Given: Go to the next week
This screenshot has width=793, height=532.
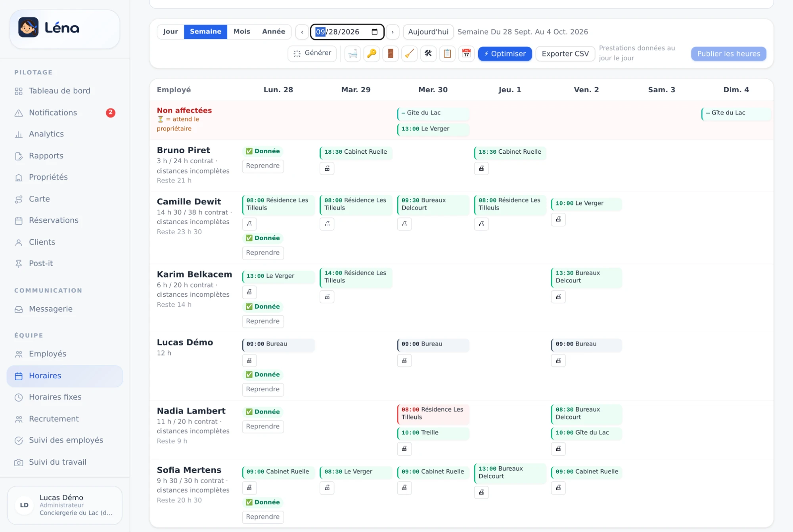Looking at the screenshot, I should pos(393,32).
